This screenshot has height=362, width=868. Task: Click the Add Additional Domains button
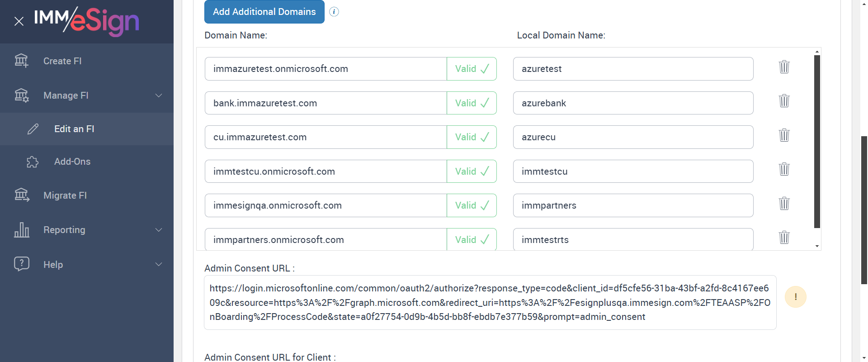point(264,12)
